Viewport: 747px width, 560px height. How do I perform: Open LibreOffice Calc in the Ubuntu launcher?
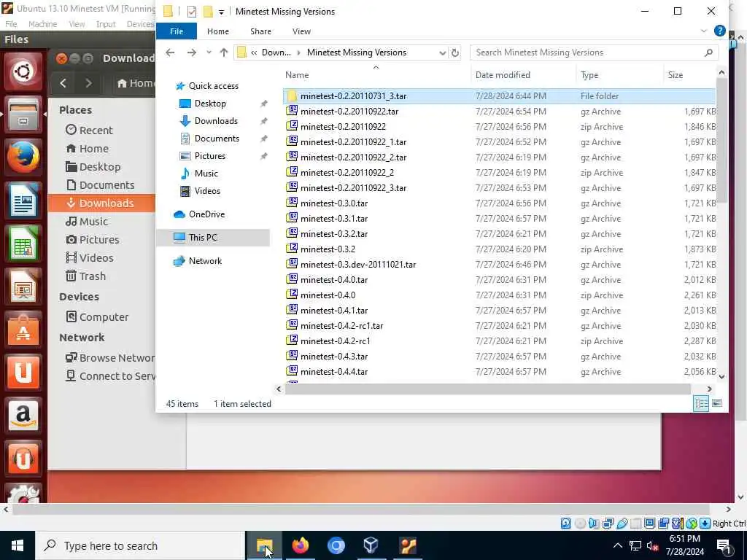coord(23,244)
